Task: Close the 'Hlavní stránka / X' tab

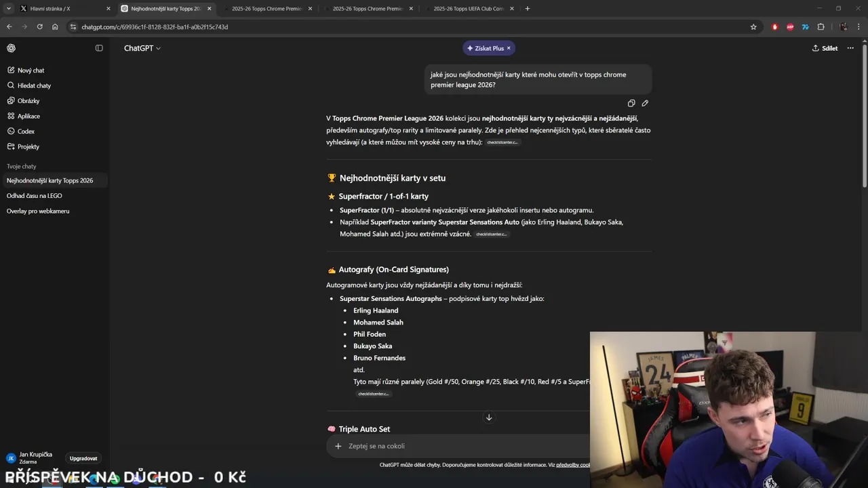Action: coord(108,9)
